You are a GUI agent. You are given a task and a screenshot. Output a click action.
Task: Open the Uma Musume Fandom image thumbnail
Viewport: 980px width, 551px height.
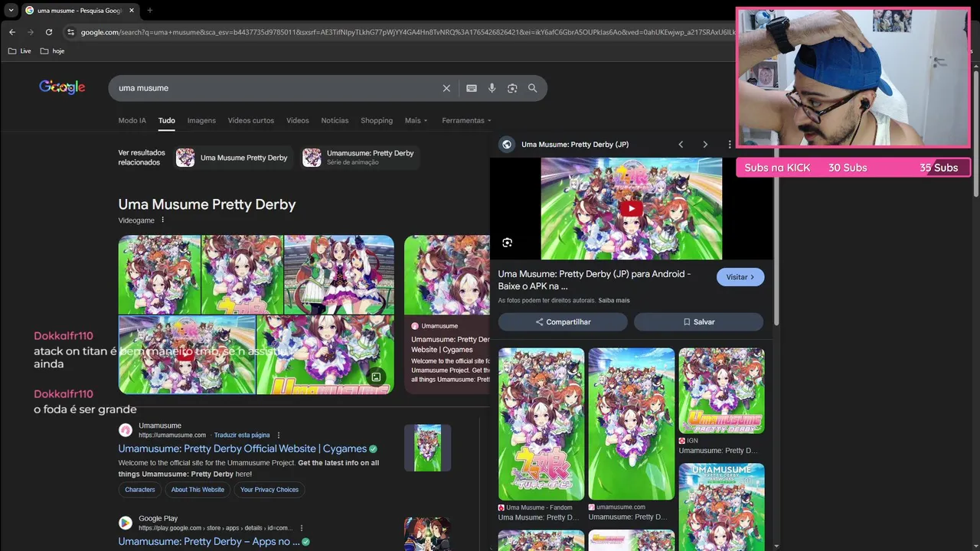541,424
